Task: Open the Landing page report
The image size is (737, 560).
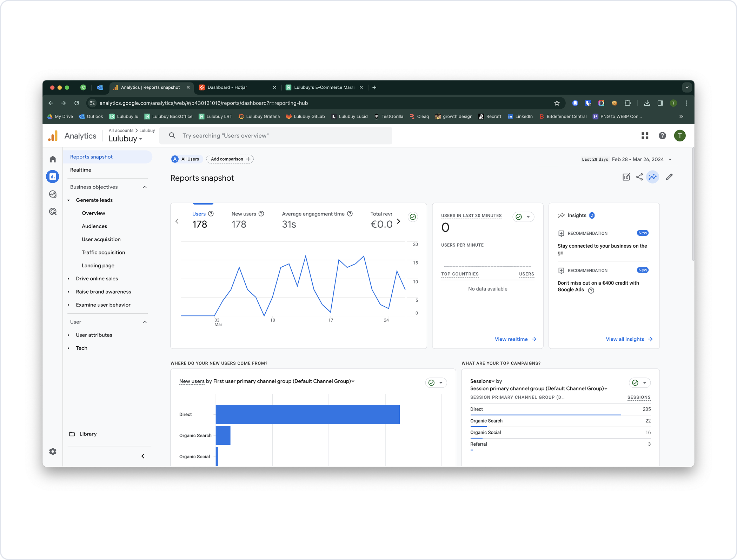Action: (x=98, y=266)
